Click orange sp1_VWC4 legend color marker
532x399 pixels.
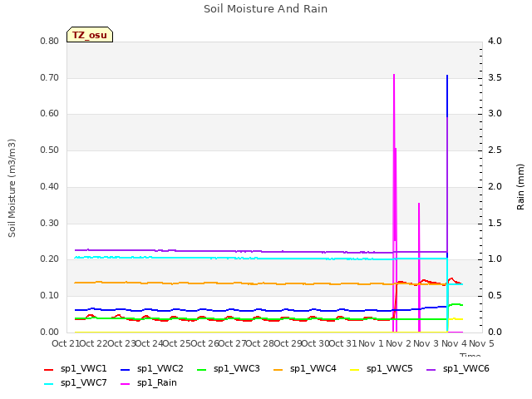point(278,370)
